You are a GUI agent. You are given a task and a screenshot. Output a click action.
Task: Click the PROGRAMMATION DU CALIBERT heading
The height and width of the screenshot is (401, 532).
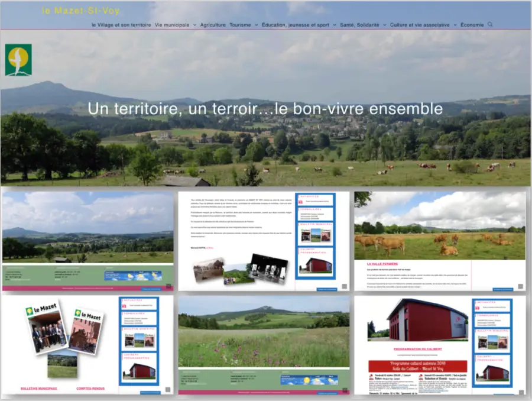tap(417, 348)
